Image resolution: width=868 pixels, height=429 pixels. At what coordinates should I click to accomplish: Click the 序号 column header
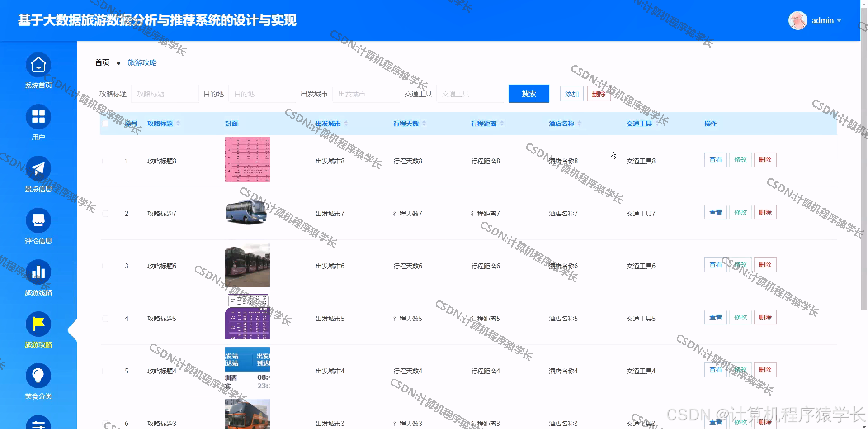[131, 124]
